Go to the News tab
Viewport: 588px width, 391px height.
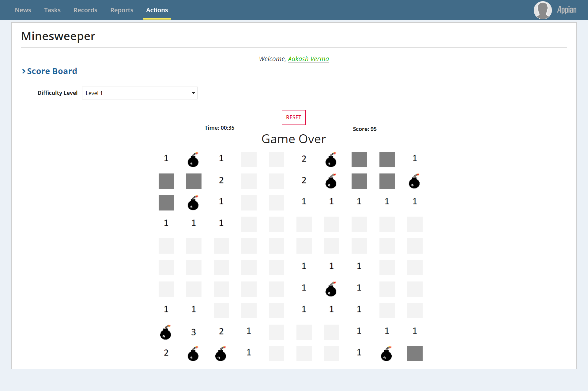pos(23,10)
